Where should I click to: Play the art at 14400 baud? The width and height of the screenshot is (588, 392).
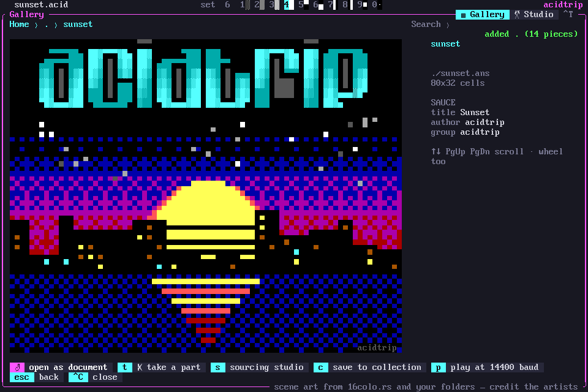487,367
